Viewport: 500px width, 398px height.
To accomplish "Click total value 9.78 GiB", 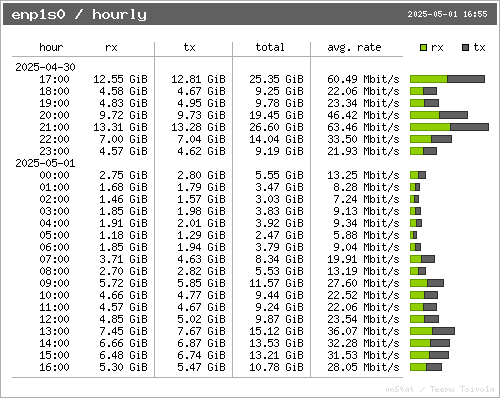I will 279,103.
